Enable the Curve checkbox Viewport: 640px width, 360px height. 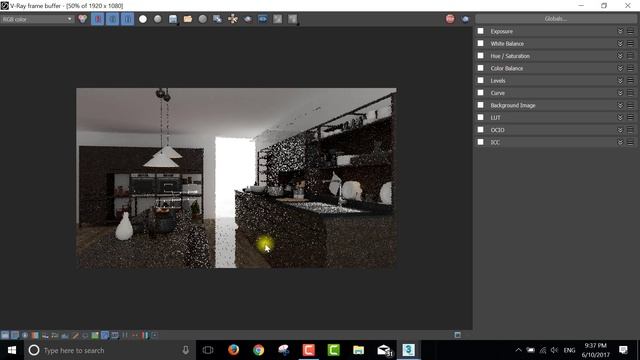coord(480,93)
